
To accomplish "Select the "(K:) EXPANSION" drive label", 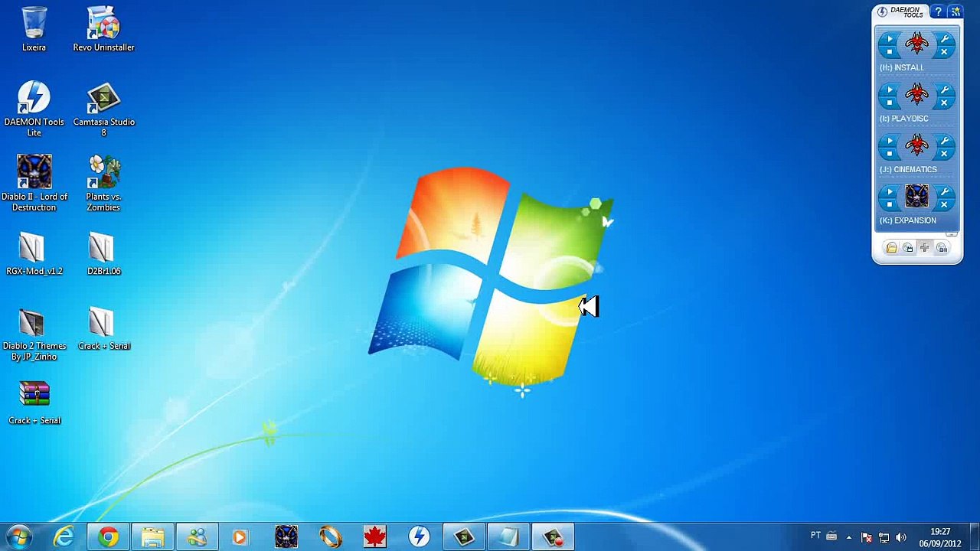I will pyautogui.click(x=908, y=220).
